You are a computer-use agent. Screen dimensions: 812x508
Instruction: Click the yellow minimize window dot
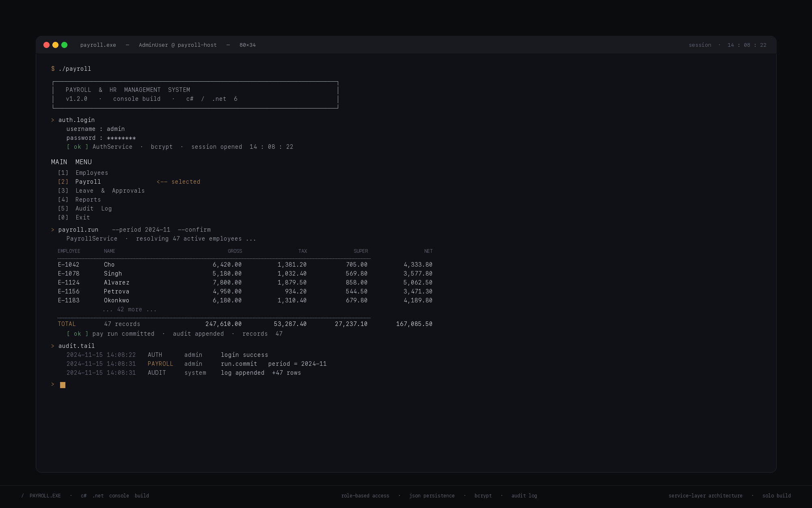[55, 45]
